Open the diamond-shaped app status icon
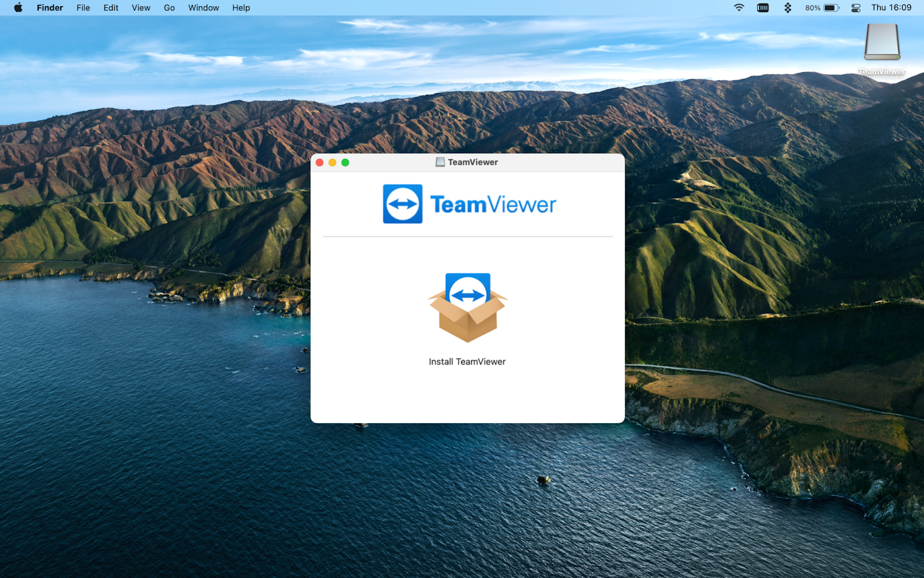The height and width of the screenshot is (578, 924). pyautogui.click(x=788, y=8)
